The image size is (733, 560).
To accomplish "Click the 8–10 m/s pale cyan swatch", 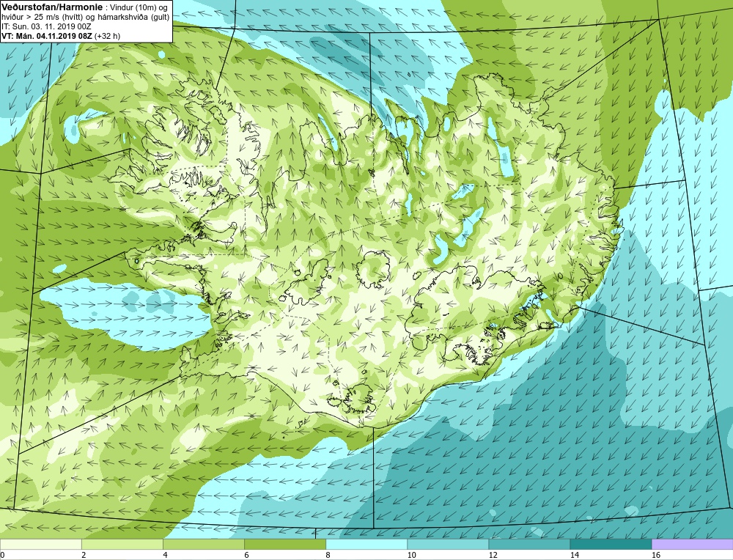I will [x=366, y=545].
